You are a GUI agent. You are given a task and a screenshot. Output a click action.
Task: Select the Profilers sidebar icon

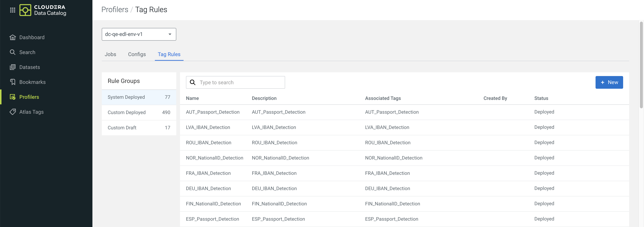[x=12, y=97]
